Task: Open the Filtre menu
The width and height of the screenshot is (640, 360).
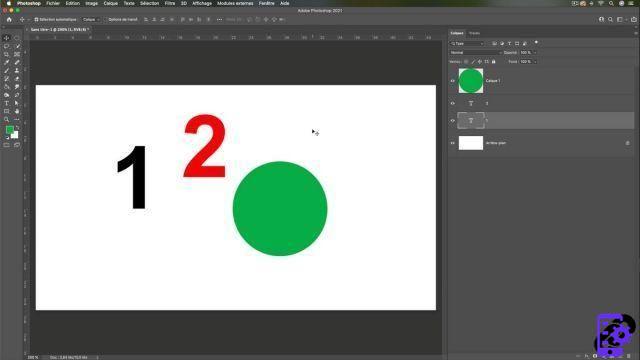Action: click(170, 3)
